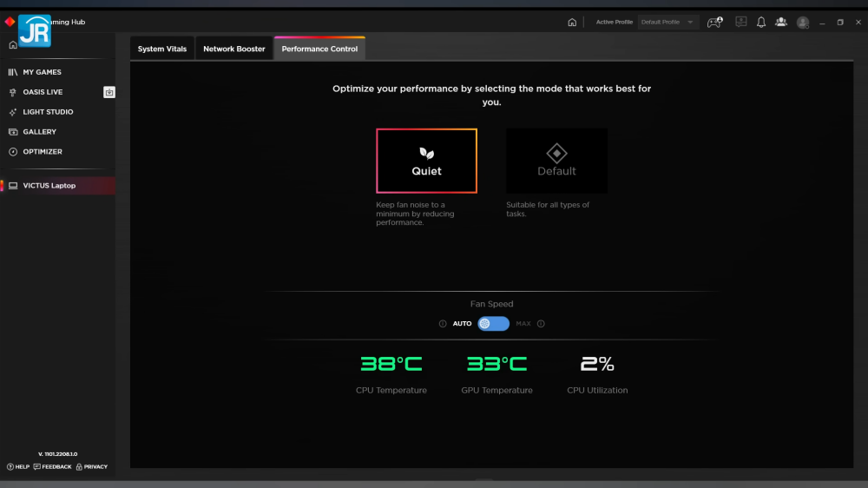
Task: Click the MAX fan speed label
Action: (x=523, y=324)
